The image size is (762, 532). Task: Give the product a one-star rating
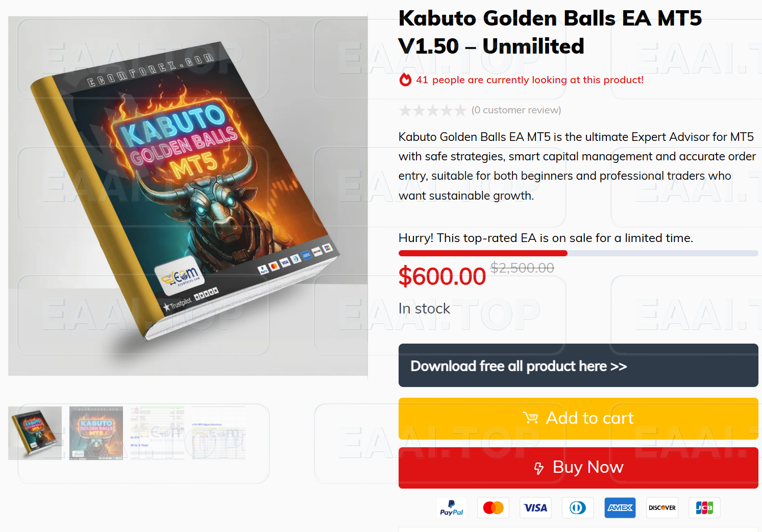(405, 110)
